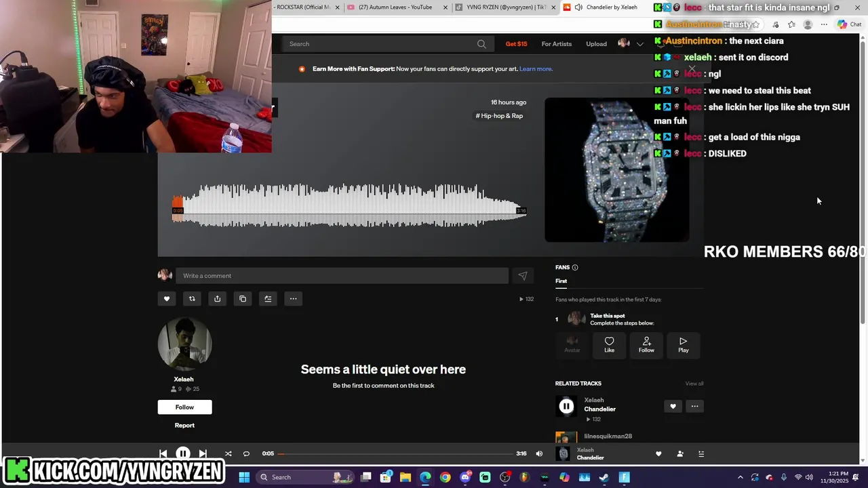The image size is (868, 488).
Task: Open the Next up queue list in player bar
Action: pos(701,453)
